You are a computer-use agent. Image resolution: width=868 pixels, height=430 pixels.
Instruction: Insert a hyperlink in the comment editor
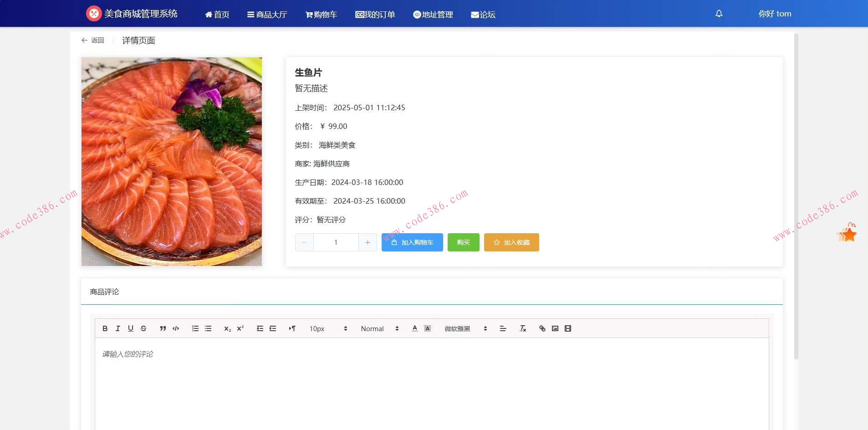[x=541, y=328]
